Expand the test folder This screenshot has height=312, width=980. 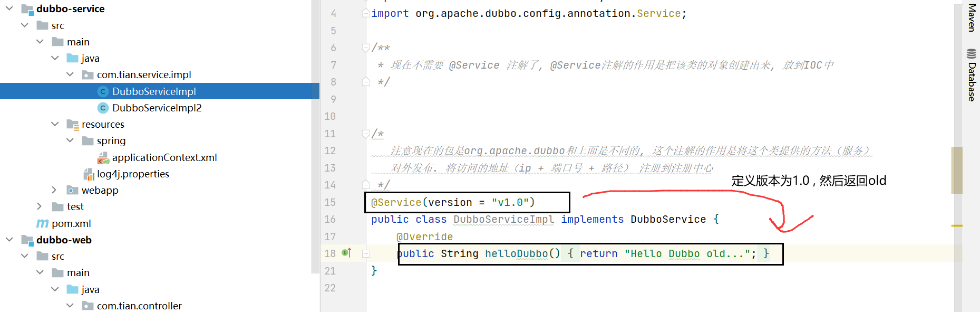coord(39,206)
